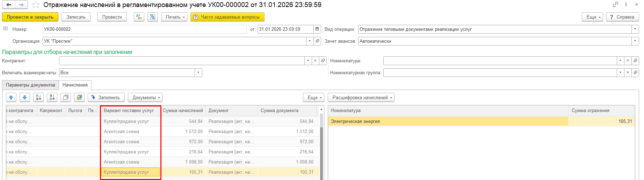Switch to Параметры документов tab
The height and width of the screenshot is (180, 644).
click(x=30, y=85)
